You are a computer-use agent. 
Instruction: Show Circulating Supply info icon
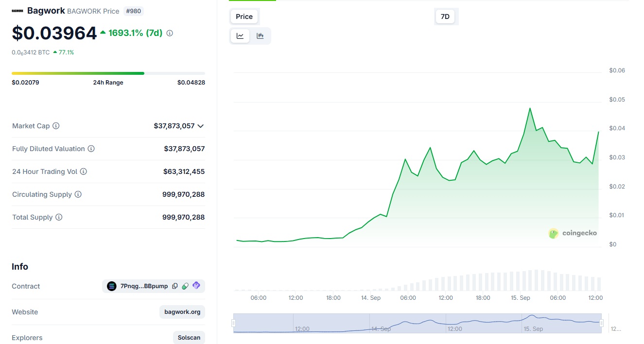coord(78,194)
